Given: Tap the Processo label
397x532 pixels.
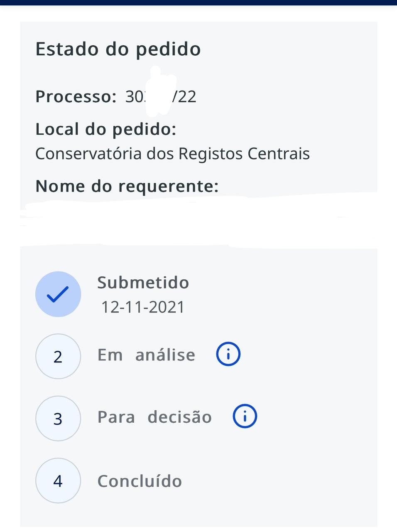Looking at the screenshot, I should point(76,96).
